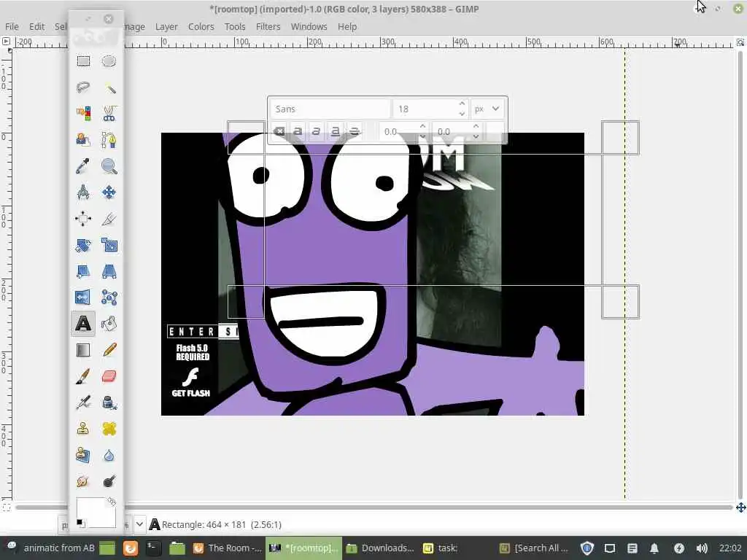Select the Rectangle Select tool
Image resolution: width=747 pixels, height=560 pixels.
click(x=83, y=61)
